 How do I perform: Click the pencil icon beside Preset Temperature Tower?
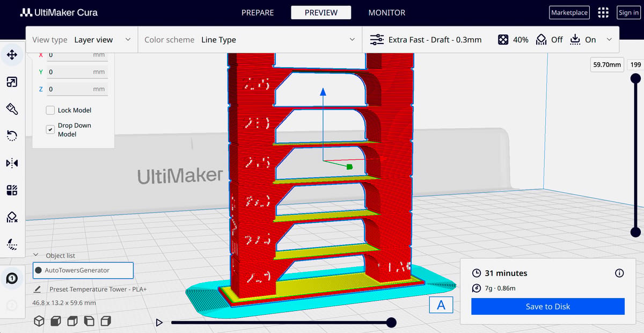point(38,289)
